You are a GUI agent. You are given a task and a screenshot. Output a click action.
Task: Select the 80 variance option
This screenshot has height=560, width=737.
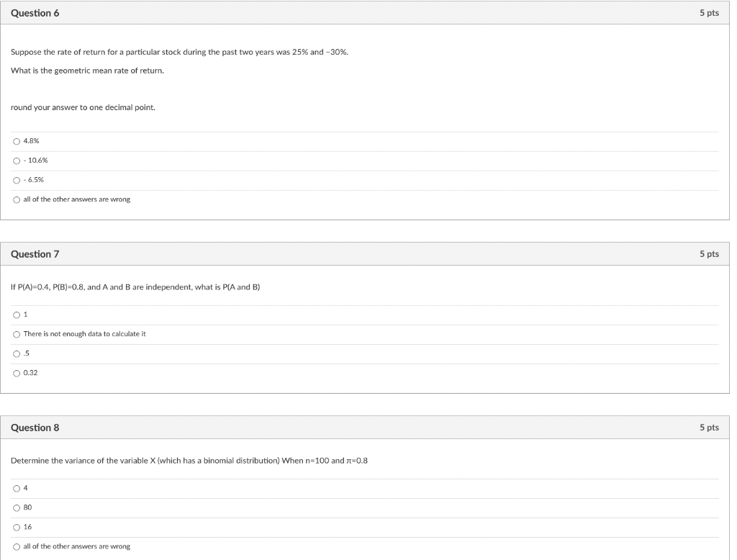pos(17,507)
